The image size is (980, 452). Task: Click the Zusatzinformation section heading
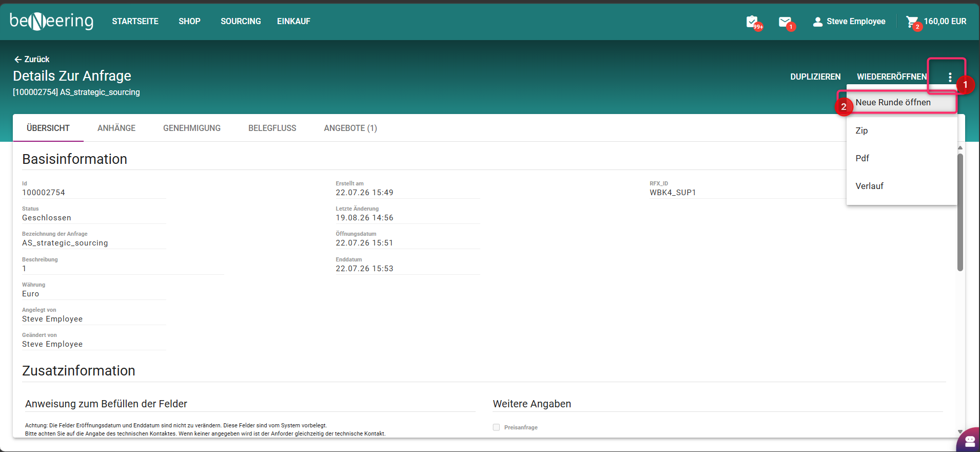(x=79, y=371)
